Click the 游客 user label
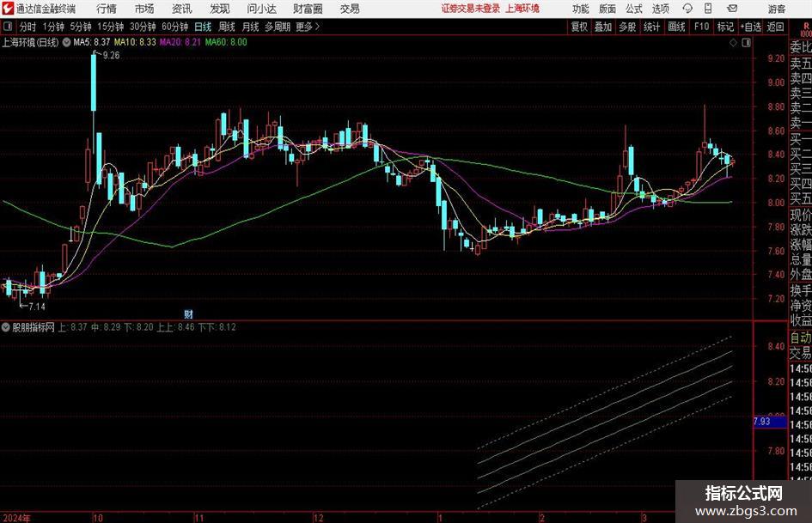This screenshot has height=523, width=812. click(777, 9)
